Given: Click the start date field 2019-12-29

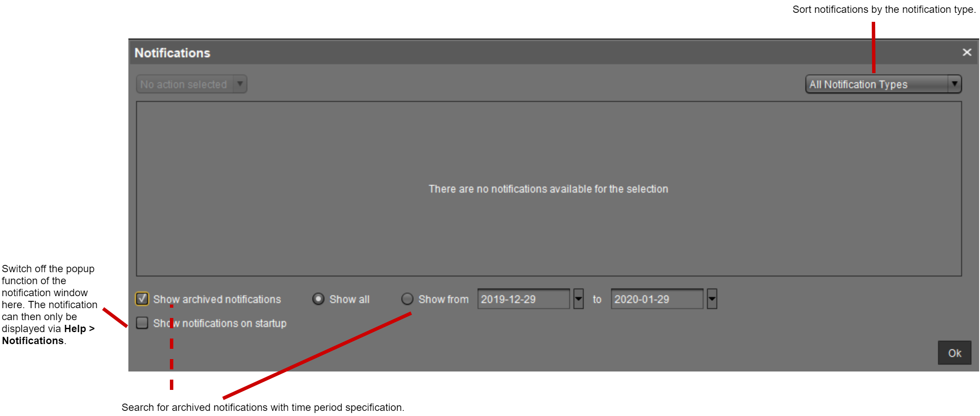Looking at the screenshot, I should coord(523,299).
